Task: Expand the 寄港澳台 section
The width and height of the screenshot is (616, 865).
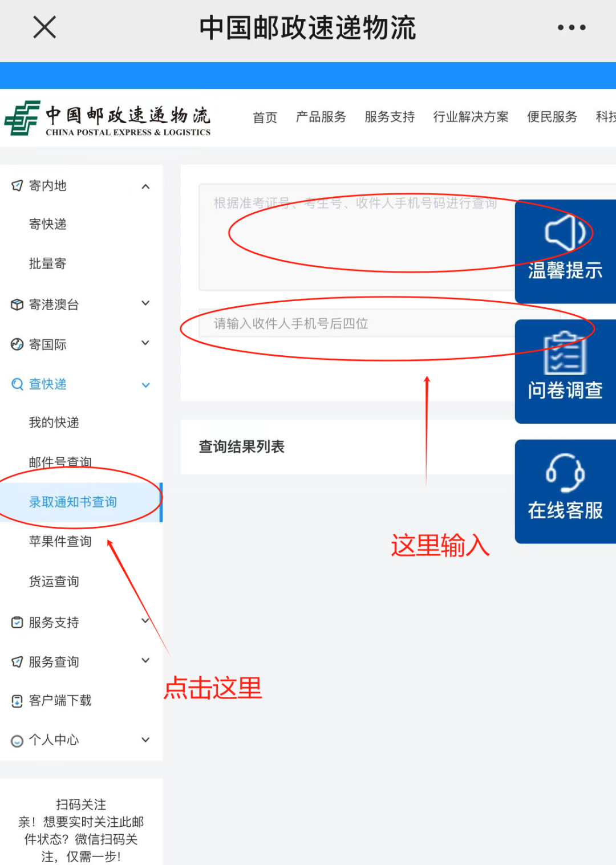Action: click(146, 304)
